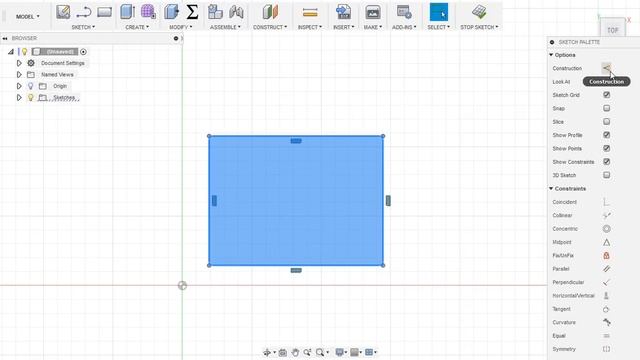Screen dimensions: 640x360
Task: Apply the Curvature constraint
Action: pyautogui.click(x=607, y=322)
